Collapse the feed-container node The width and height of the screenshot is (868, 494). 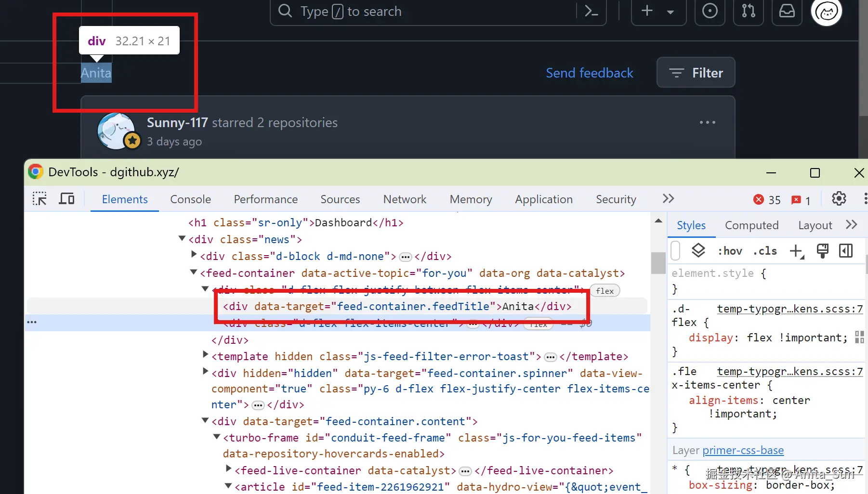click(194, 272)
